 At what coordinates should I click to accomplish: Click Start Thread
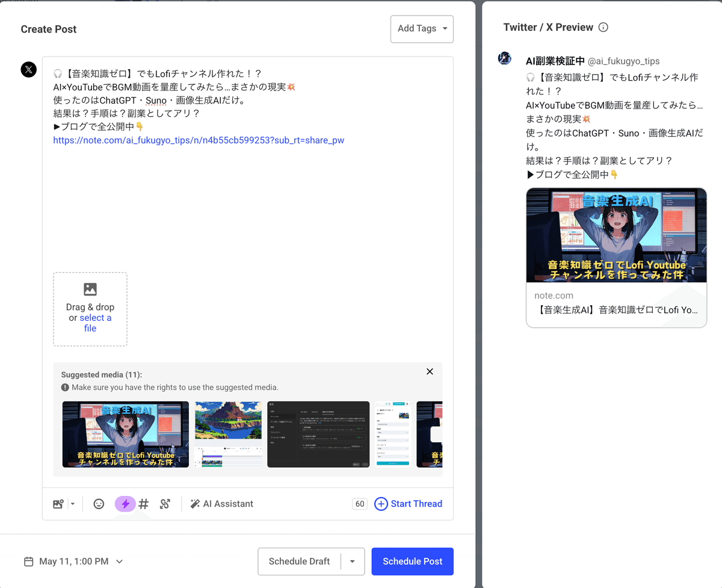point(409,503)
